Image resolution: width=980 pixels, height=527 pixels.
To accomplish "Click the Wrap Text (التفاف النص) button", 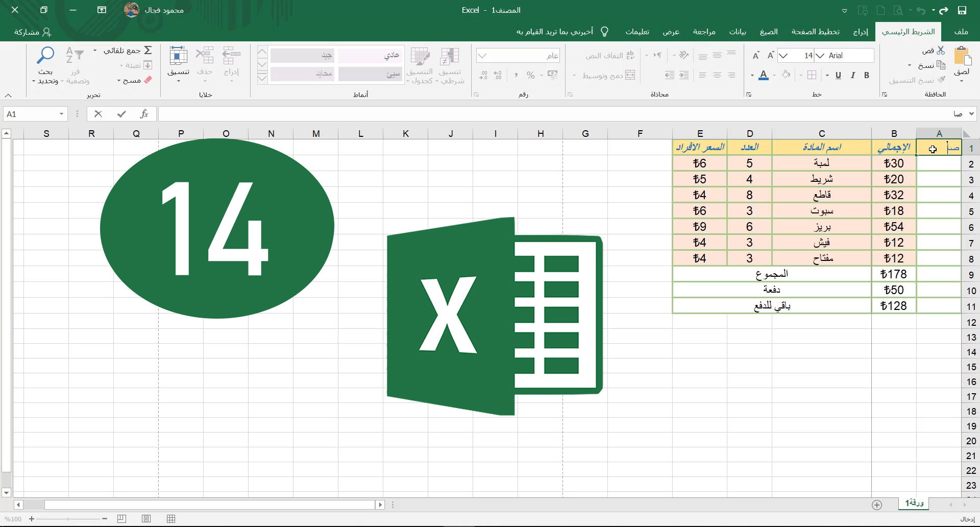I will pyautogui.click(x=610, y=55).
